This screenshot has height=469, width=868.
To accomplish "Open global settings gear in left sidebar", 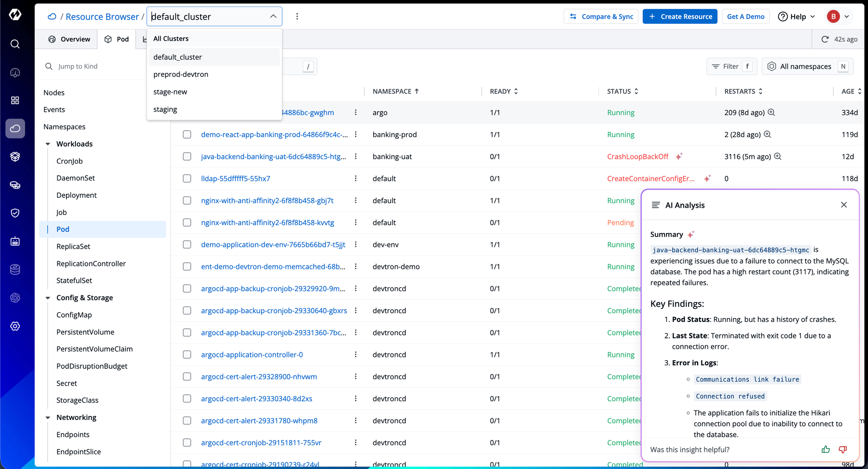I will coord(15,326).
